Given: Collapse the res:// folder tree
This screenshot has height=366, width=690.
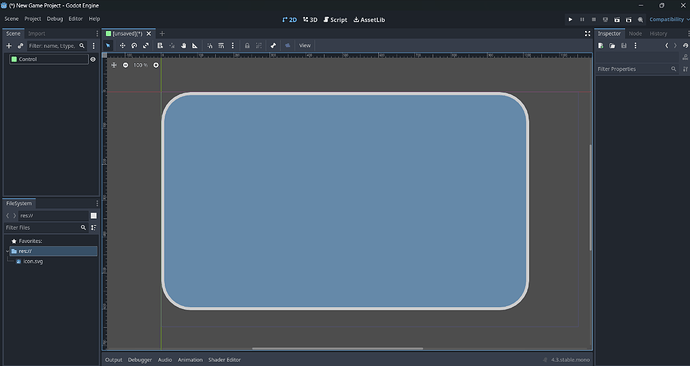Looking at the screenshot, I should pos(7,251).
